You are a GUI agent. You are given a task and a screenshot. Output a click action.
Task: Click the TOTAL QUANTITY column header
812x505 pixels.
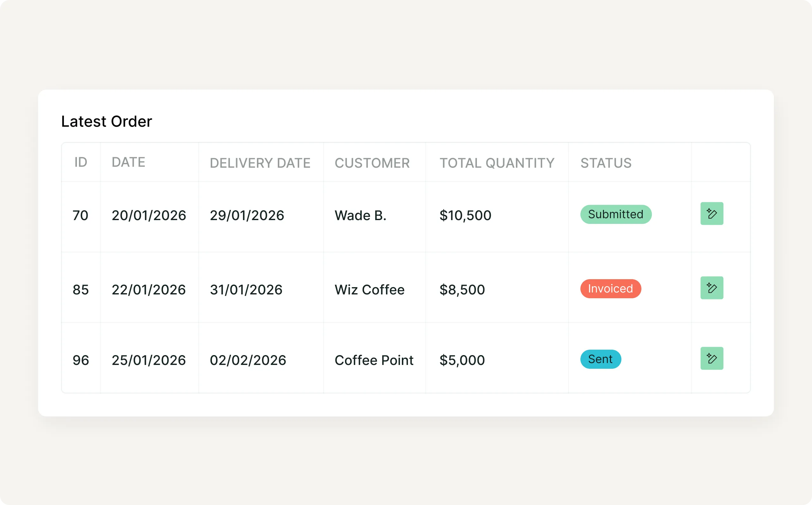point(497,163)
